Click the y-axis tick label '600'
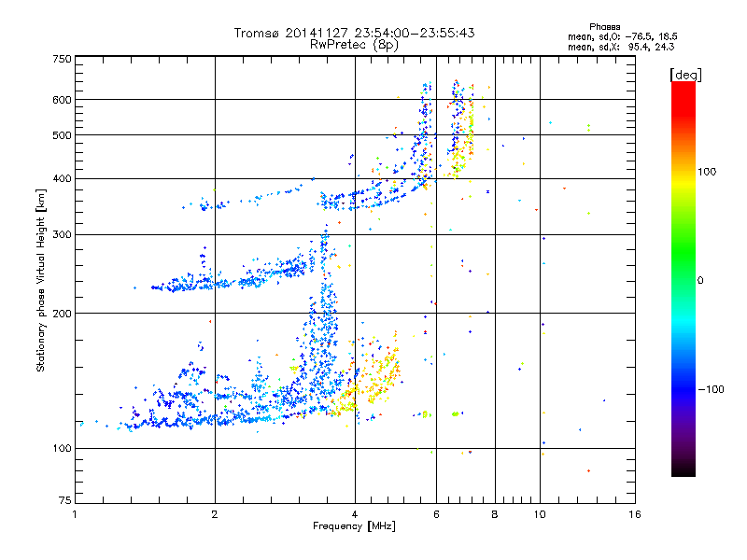The height and width of the screenshot is (560, 747). click(63, 100)
